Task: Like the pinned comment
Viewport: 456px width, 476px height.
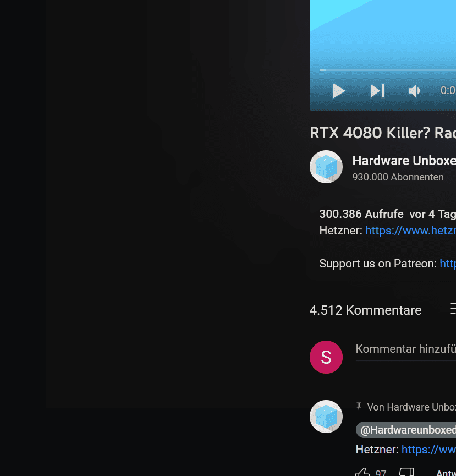Action: coord(362,472)
